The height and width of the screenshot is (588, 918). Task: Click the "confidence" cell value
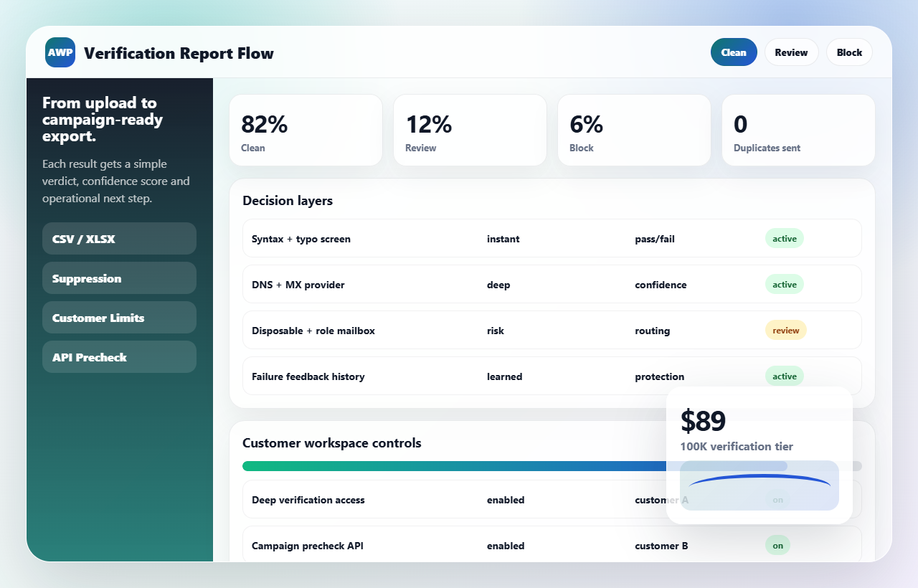pyautogui.click(x=661, y=285)
